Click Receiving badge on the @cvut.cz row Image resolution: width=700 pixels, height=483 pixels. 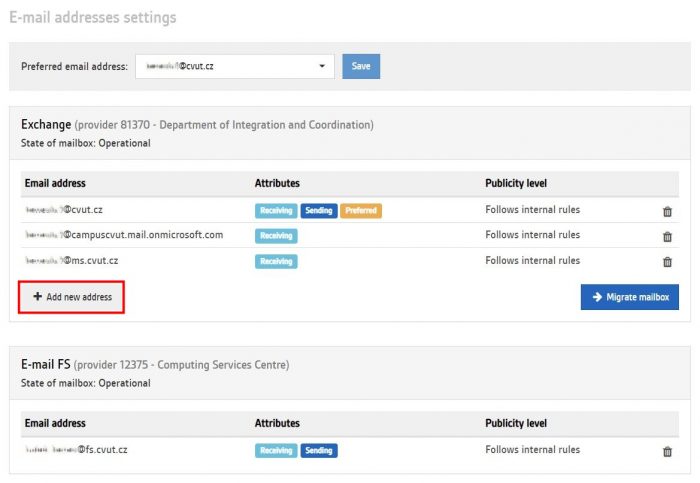coord(276,211)
